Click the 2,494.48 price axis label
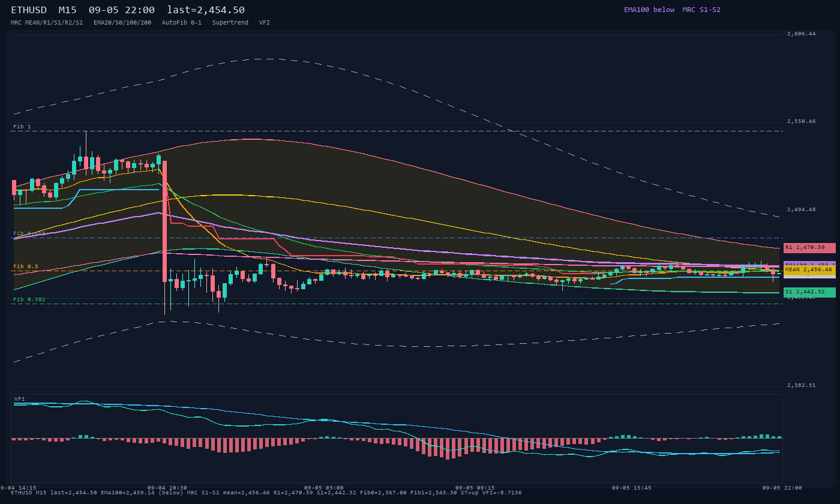The image size is (840, 504). pyautogui.click(x=801, y=209)
